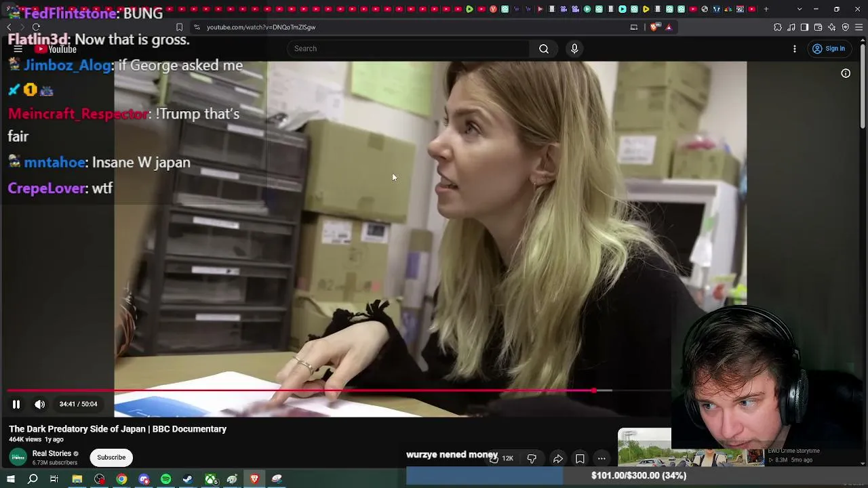Toggle the browser sidebar panel

[x=804, y=27]
